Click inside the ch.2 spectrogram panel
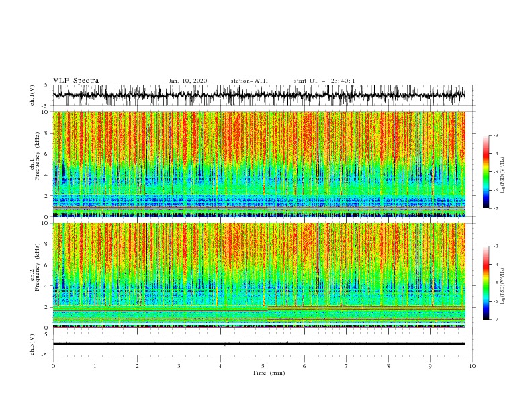Screen dimensions: 532x411 click(259, 275)
